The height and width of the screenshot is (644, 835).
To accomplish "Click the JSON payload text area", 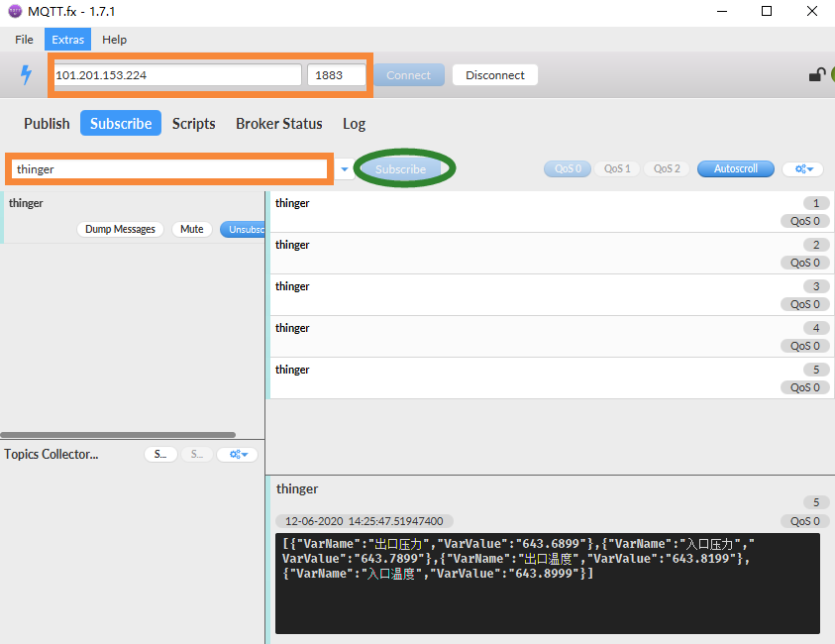I will click(548, 584).
